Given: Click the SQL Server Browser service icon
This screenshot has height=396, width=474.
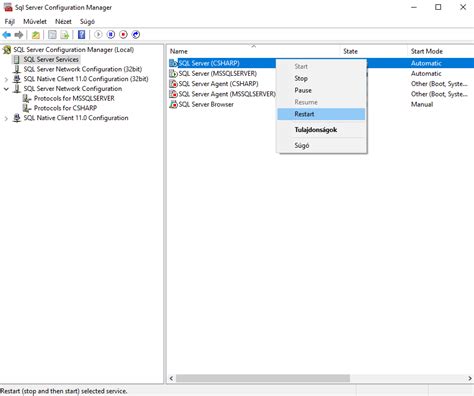Looking at the screenshot, I should pos(173,104).
